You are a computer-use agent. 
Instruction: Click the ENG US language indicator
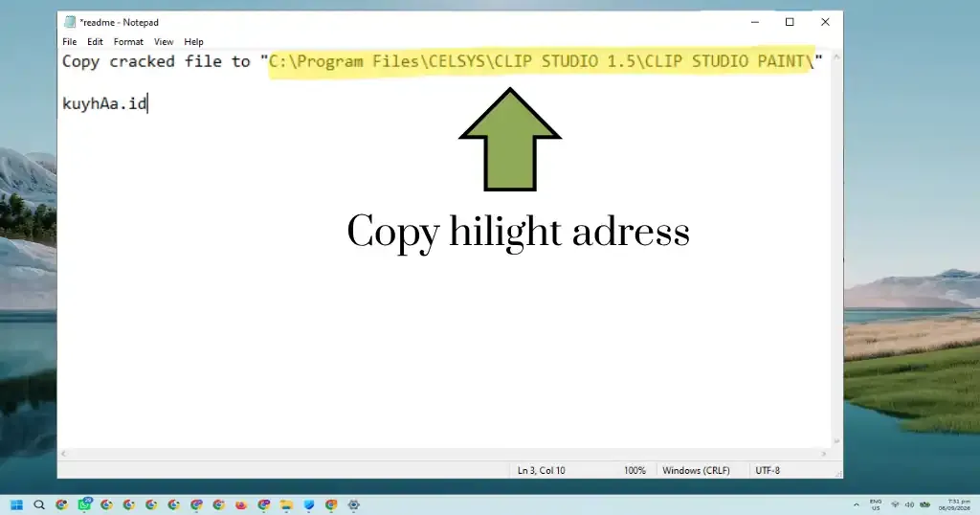(x=876, y=505)
